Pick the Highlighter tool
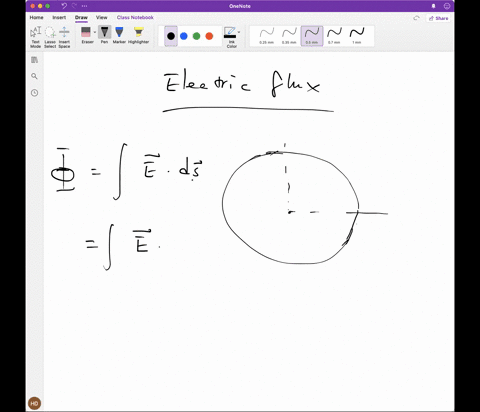Screen dimensions: 480x412 click(138, 35)
